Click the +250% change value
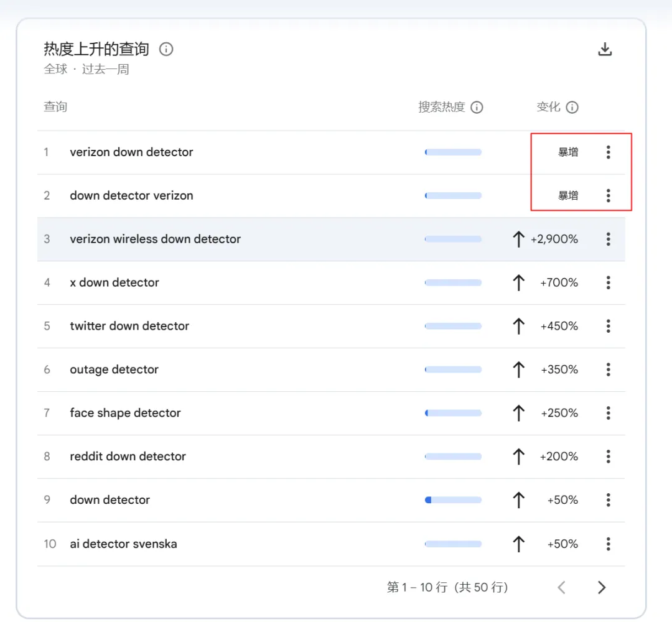This screenshot has width=672, height=622. pyautogui.click(x=559, y=413)
